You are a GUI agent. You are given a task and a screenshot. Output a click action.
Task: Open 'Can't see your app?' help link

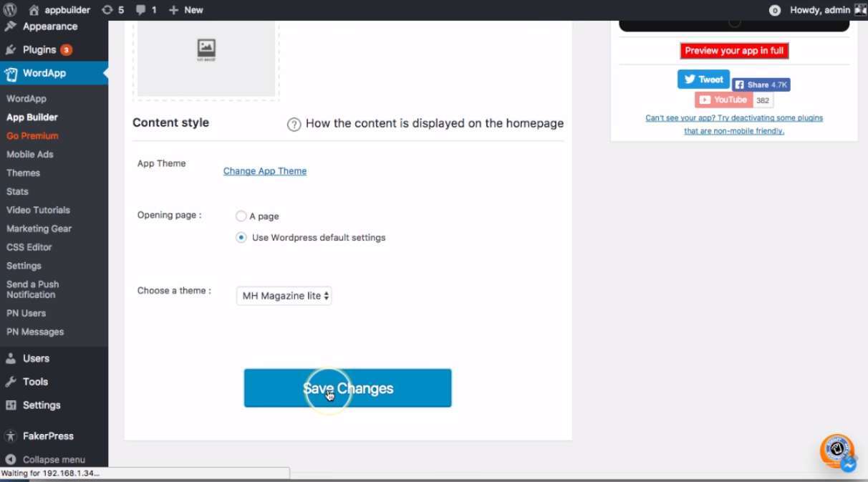[x=734, y=125]
